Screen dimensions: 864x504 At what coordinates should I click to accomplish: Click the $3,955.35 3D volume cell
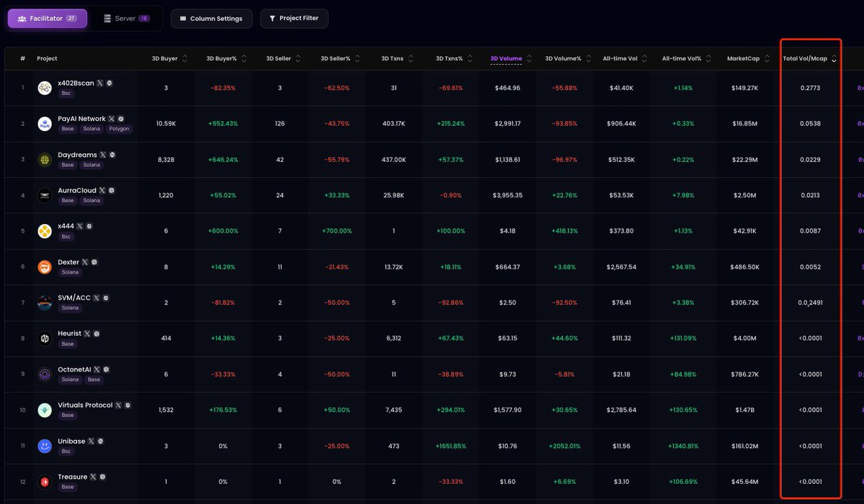point(508,195)
